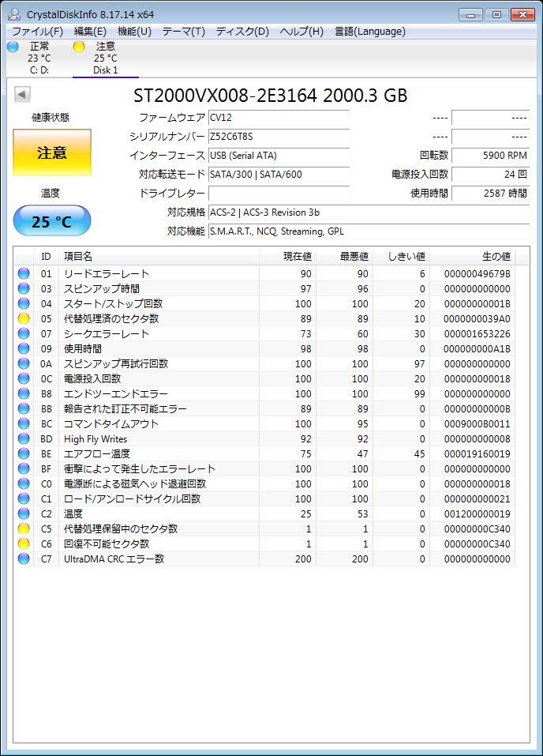
Task: Click the 健康状態 label
Action: pos(51,117)
